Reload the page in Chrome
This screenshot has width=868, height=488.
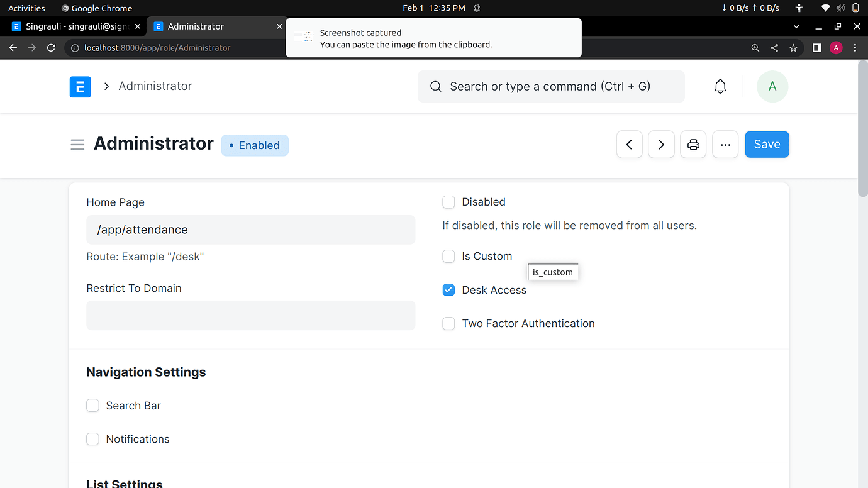tap(52, 48)
